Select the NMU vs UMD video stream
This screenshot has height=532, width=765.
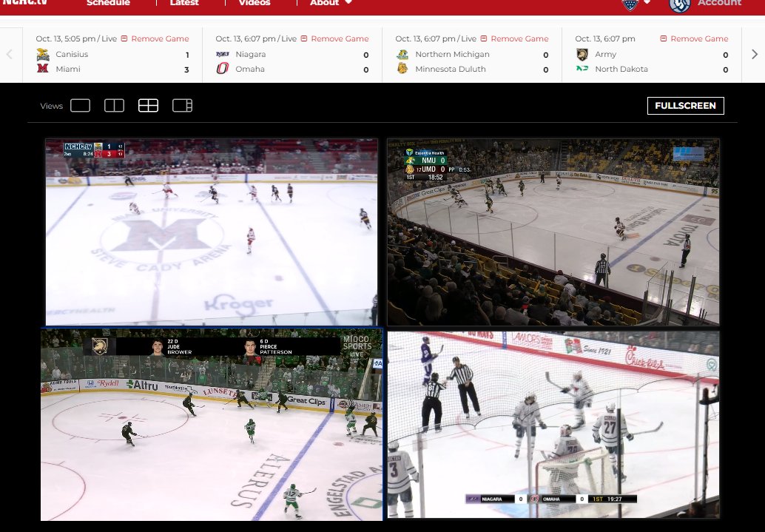(553, 232)
